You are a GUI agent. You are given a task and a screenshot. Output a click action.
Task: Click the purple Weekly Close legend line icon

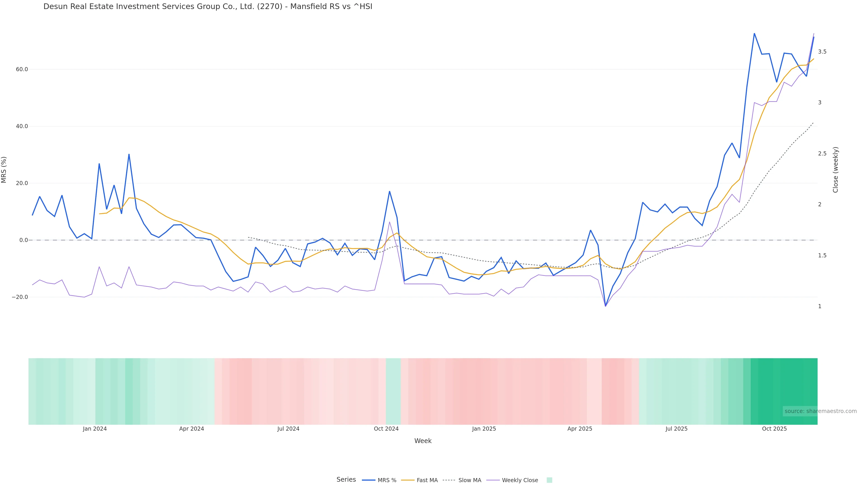(x=493, y=480)
